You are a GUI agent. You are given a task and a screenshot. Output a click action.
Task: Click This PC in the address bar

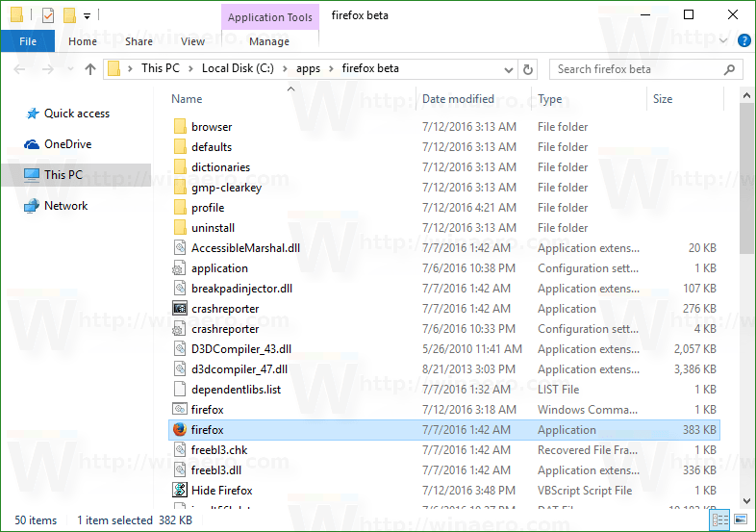[160, 68]
